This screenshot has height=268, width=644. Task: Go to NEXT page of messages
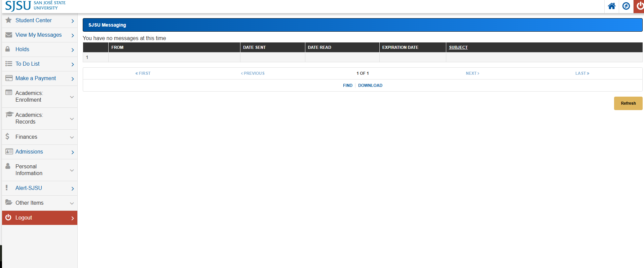[x=472, y=73]
